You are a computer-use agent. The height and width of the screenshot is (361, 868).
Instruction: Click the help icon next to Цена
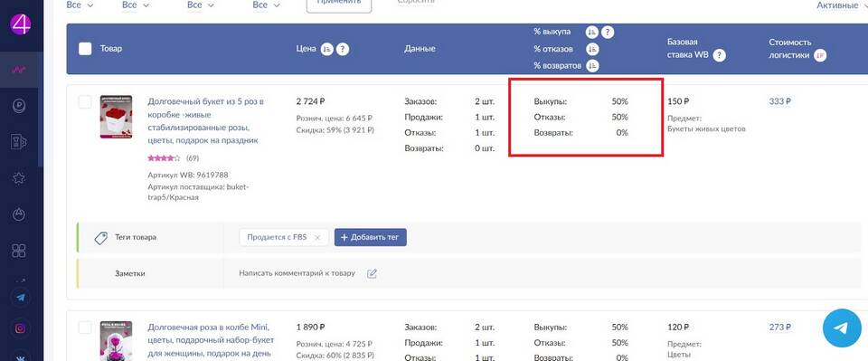point(344,49)
